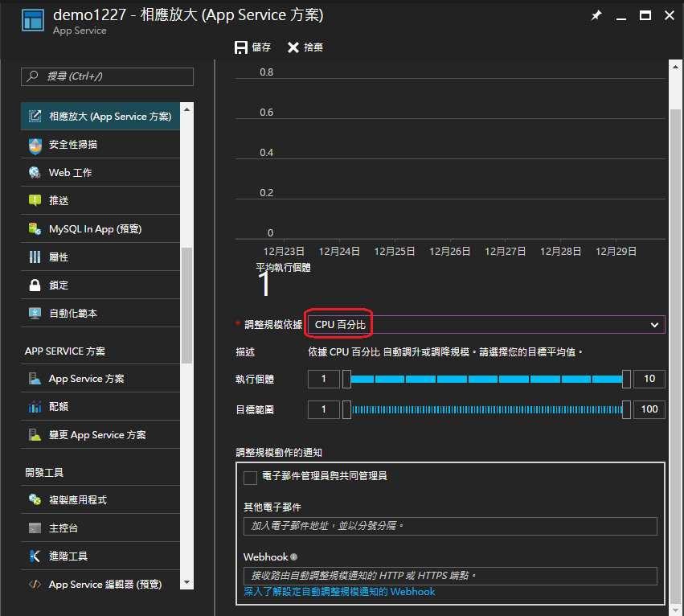Click the 目標範圍 maximum value box 100

[x=649, y=409]
